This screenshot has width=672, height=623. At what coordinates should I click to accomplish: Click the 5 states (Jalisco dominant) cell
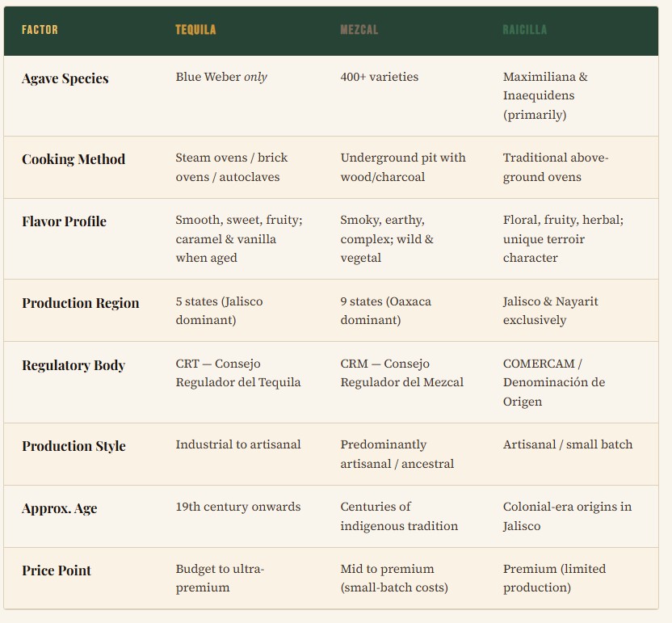[219, 310]
